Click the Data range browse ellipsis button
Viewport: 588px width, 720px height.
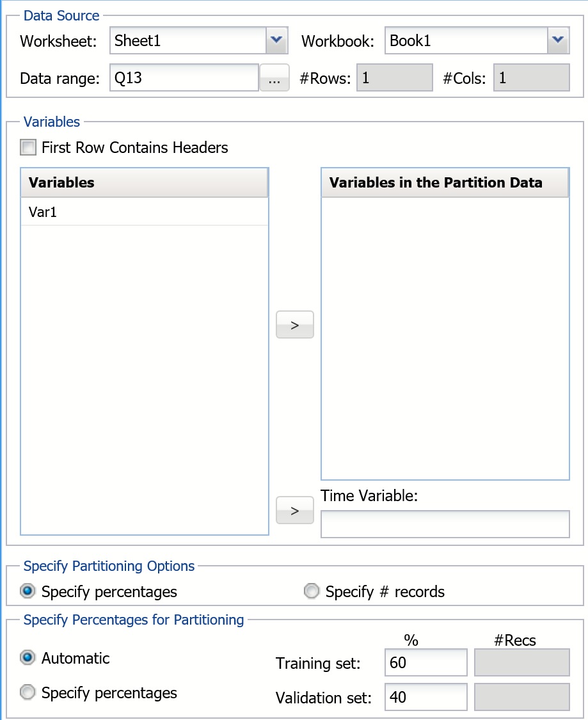click(274, 79)
